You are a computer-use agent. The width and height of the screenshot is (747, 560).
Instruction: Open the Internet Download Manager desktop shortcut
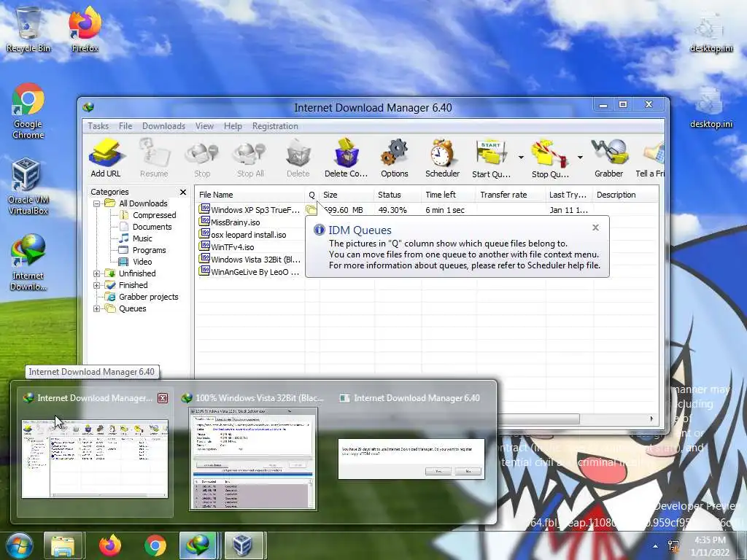pyautogui.click(x=28, y=262)
